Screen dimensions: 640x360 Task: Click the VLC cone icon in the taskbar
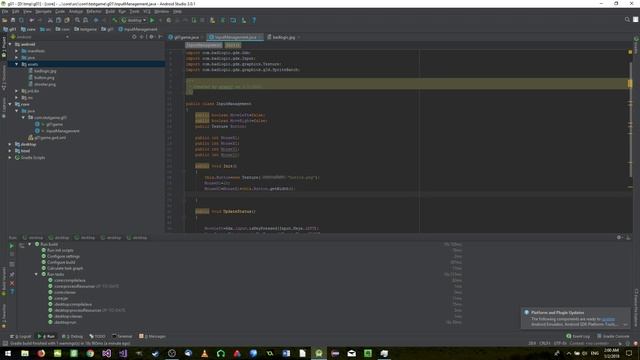point(204,353)
